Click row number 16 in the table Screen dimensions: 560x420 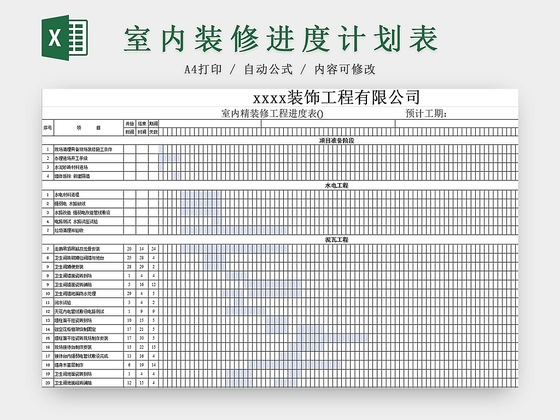[48, 347]
